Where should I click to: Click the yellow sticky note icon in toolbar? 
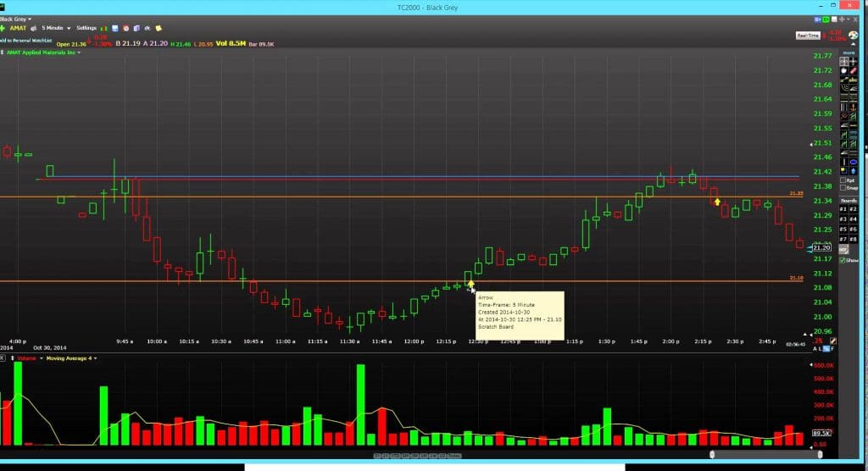[x=159, y=28]
